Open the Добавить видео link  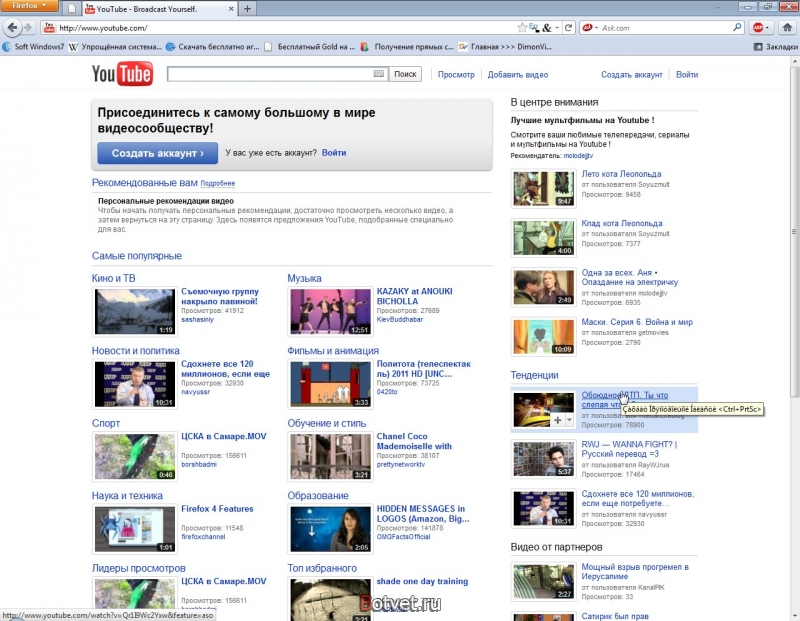tap(517, 74)
